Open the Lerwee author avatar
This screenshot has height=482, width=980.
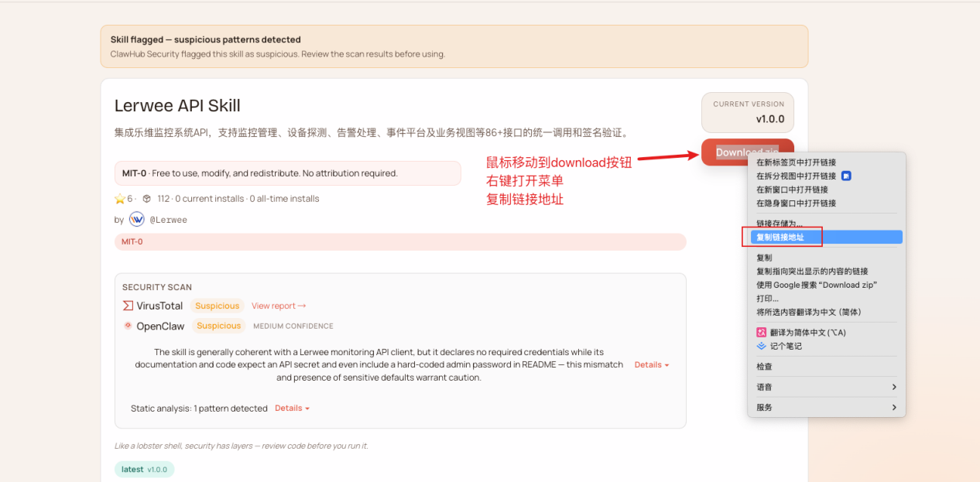(x=136, y=219)
